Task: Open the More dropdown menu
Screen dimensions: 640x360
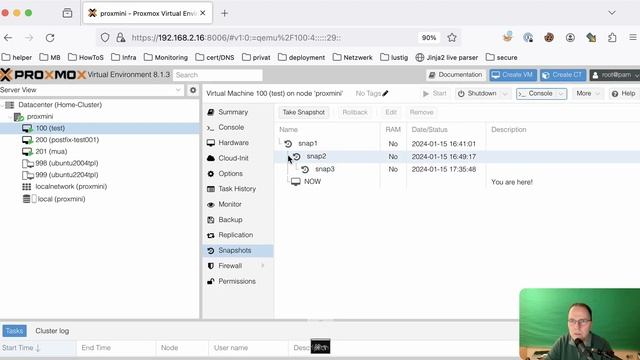Action: click(588, 93)
